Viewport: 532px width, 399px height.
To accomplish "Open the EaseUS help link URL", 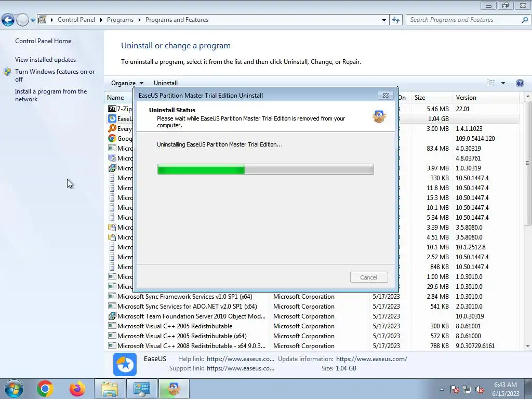I will click(240, 359).
